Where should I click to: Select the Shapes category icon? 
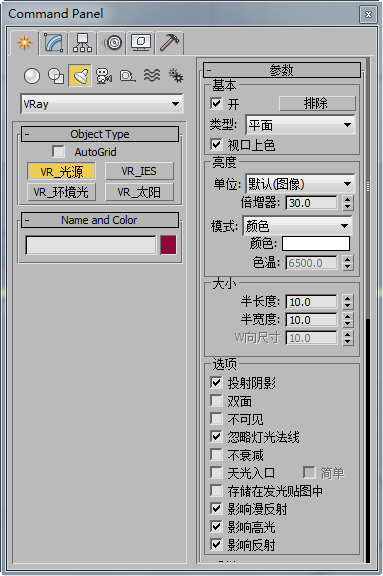point(56,76)
